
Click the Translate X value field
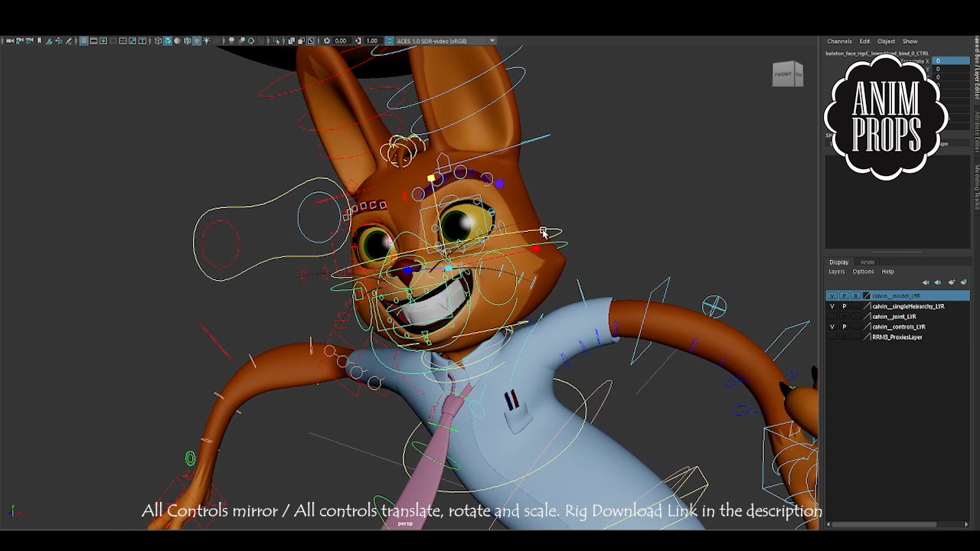point(949,60)
